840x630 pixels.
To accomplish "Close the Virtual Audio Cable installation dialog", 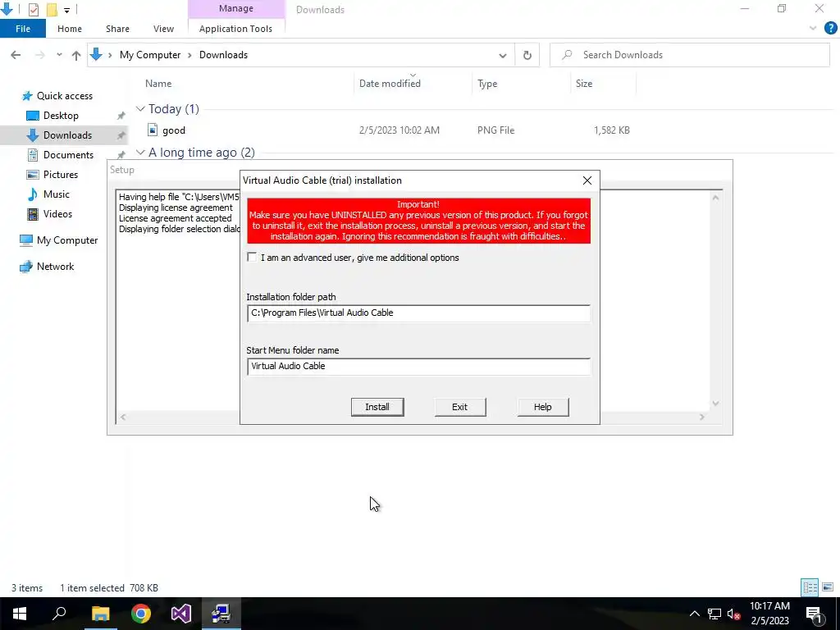I will (587, 180).
